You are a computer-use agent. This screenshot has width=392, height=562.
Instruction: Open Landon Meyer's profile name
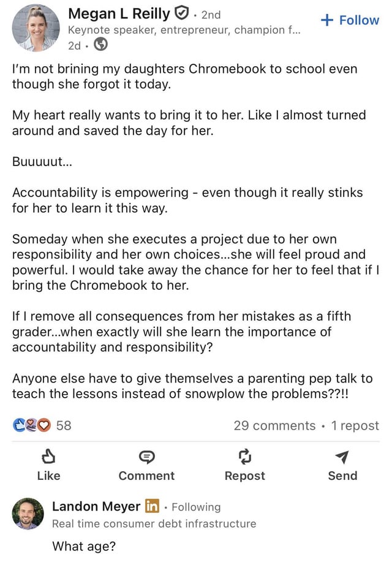tap(96, 506)
